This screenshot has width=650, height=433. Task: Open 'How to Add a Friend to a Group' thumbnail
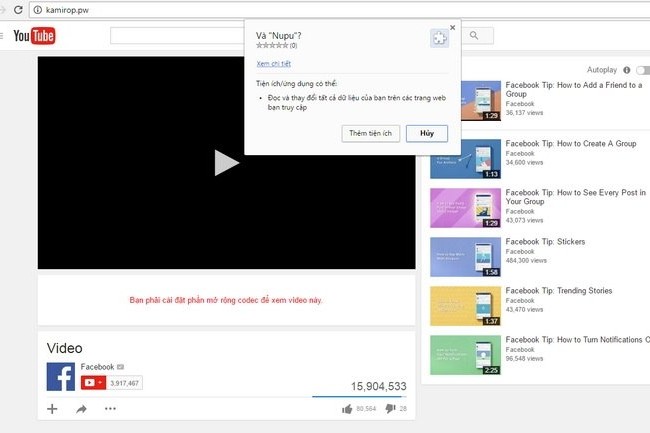pos(481,101)
